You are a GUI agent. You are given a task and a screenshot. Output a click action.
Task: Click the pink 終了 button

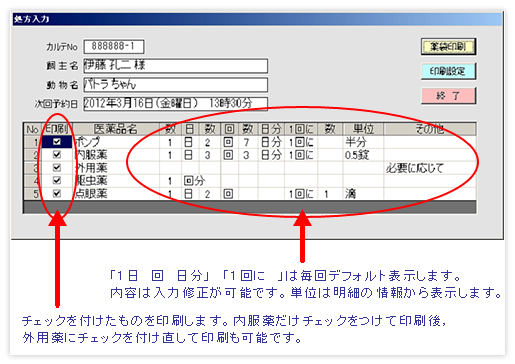pos(448,96)
